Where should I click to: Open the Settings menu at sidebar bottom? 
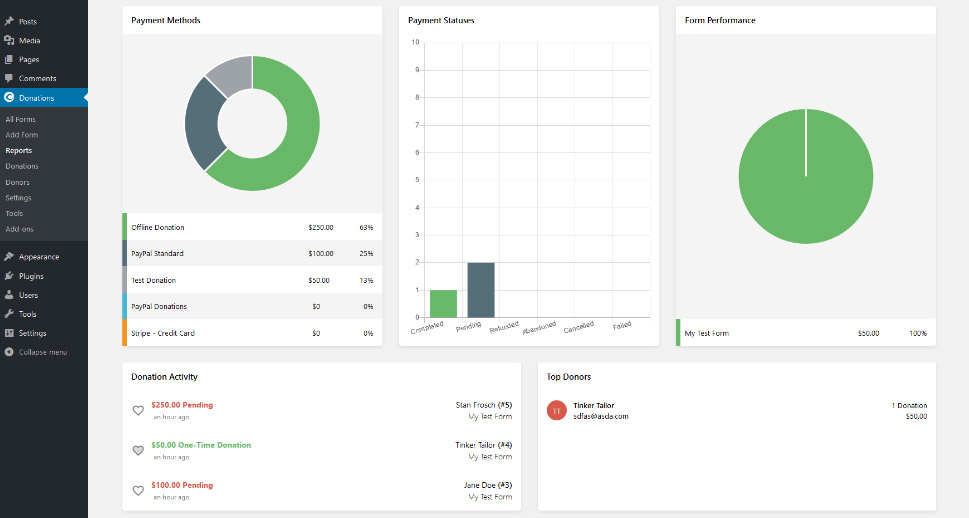coord(32,333)
